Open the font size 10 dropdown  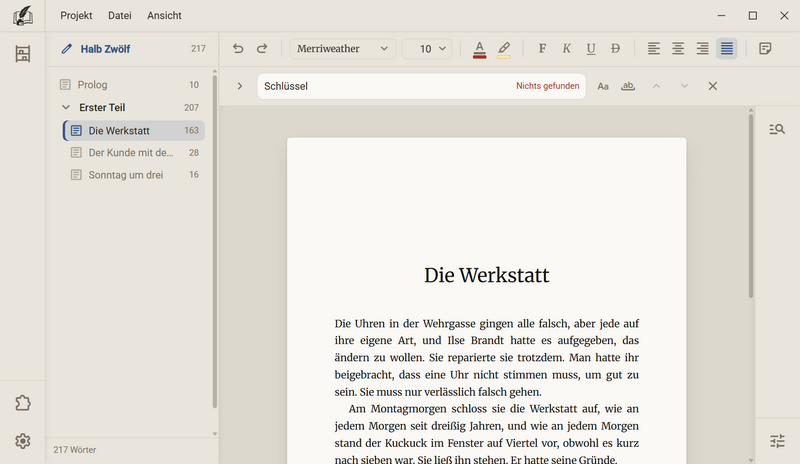[x=427, y=48]
